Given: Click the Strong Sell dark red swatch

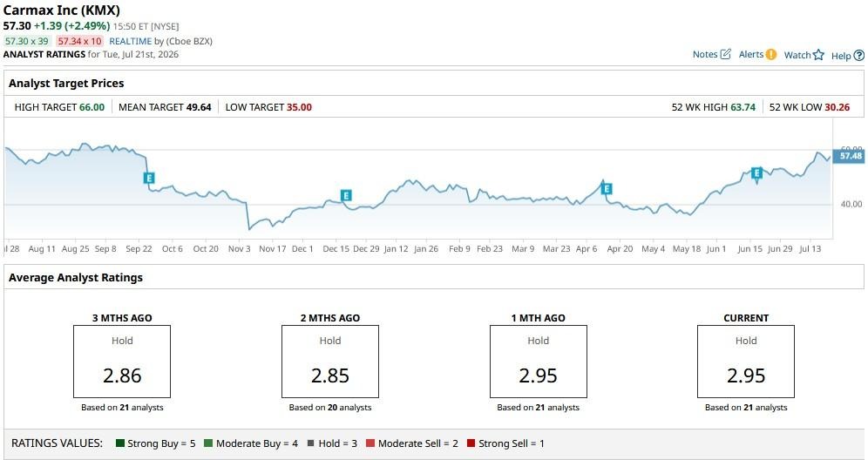Looking at the screenshot, I should coord(471,443).
